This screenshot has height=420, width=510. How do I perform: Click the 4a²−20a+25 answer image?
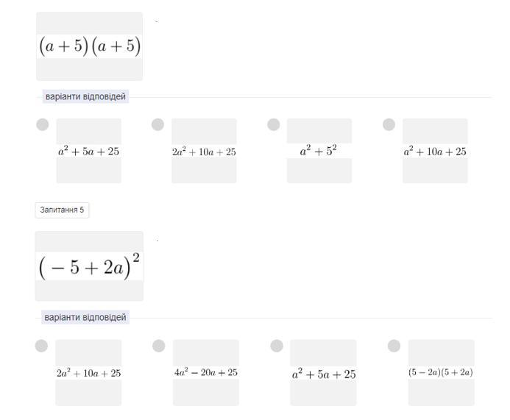click(x=205, y=372)
